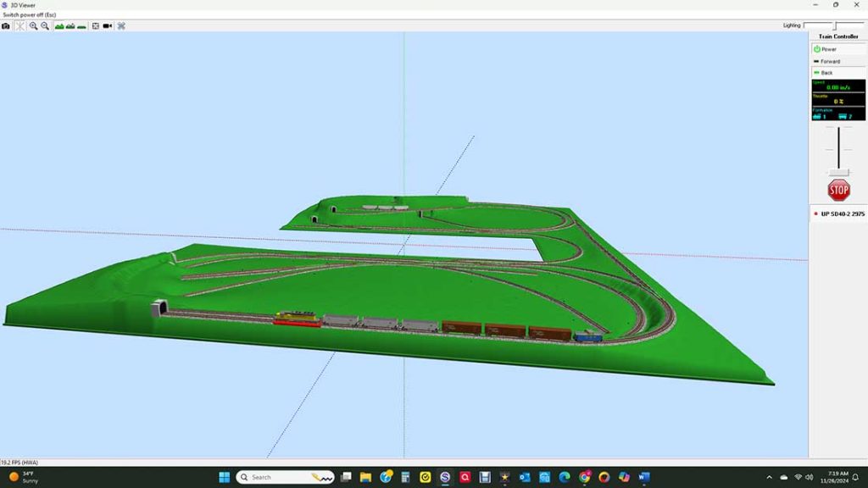Expand the hidden icons tray arrow
Viewport: 868px width, 488px height.
pos(767,477)
